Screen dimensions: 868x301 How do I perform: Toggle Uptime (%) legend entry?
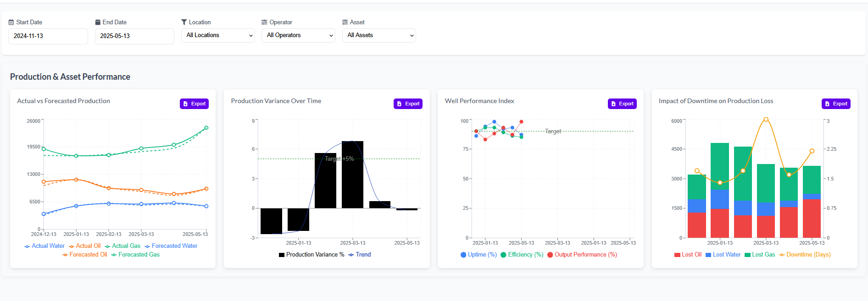tap(479, 255)
